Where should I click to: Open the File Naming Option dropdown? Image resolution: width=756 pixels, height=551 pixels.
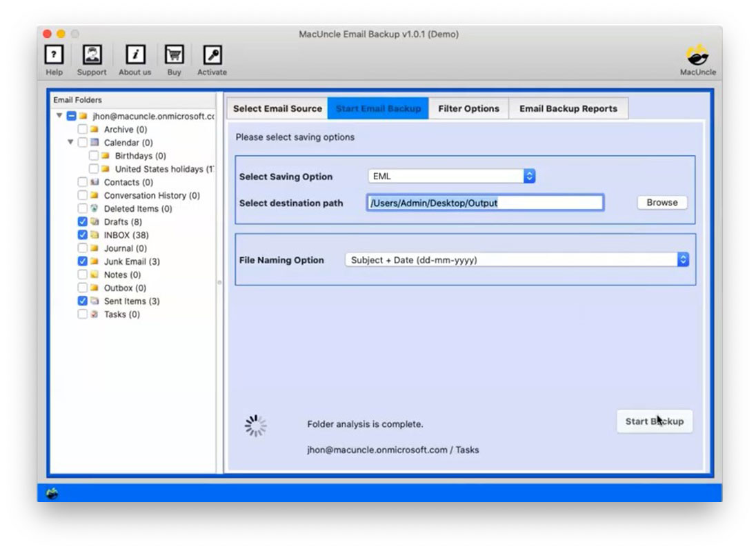pos(517,260)
